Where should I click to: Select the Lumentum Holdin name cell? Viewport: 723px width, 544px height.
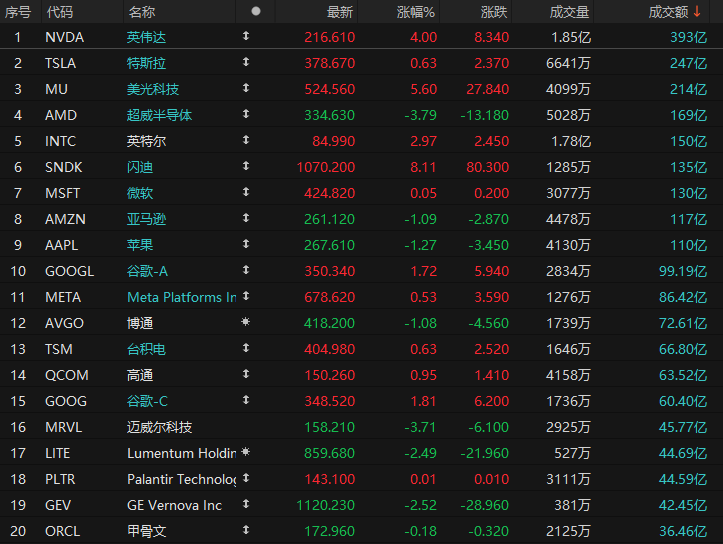[182, 453]
